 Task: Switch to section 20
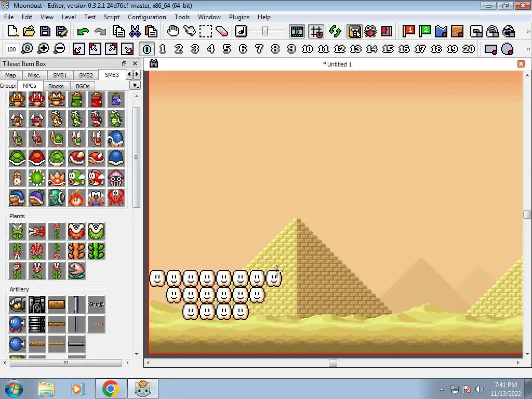click(x=469, y=49)
